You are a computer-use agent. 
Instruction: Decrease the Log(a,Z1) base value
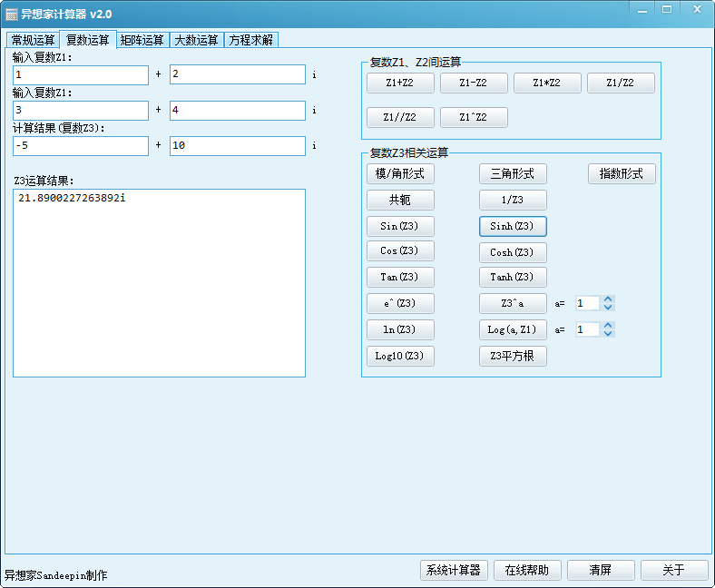pyautogui.click(x=609, y=334)
